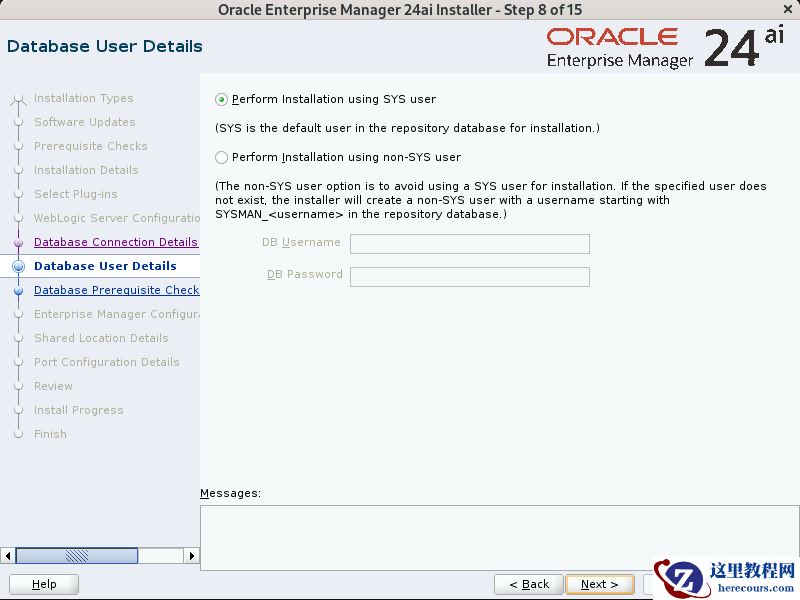Click the text about SYS default user
Image resolution: width=800 pixels, height=600 pixels.
click(407, 128)
